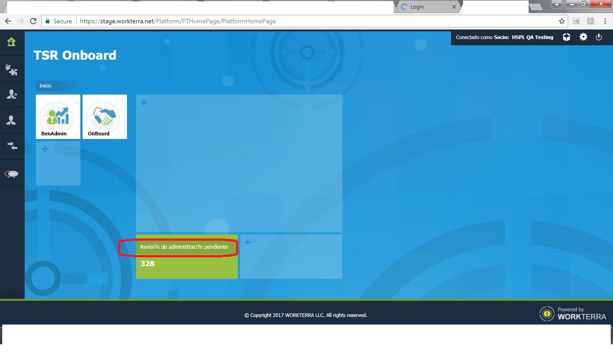Launch the OnBoard app tile

(x=105, y=117)
